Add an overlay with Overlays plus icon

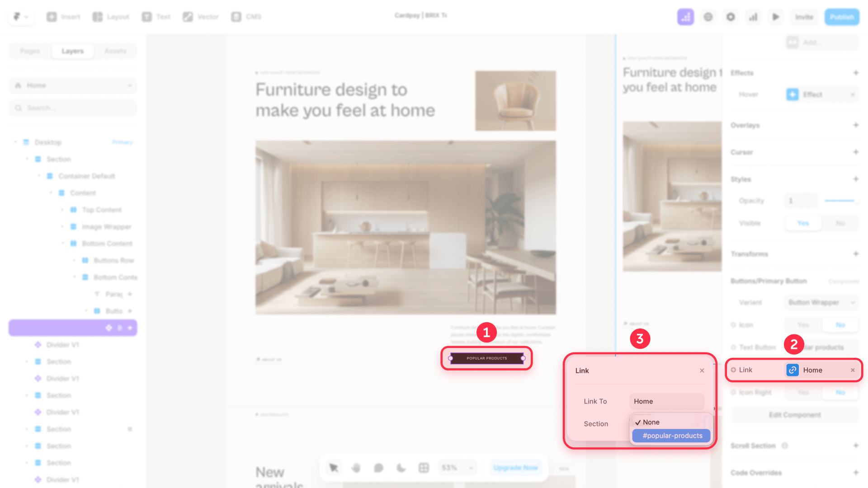[x=855, y=125]
